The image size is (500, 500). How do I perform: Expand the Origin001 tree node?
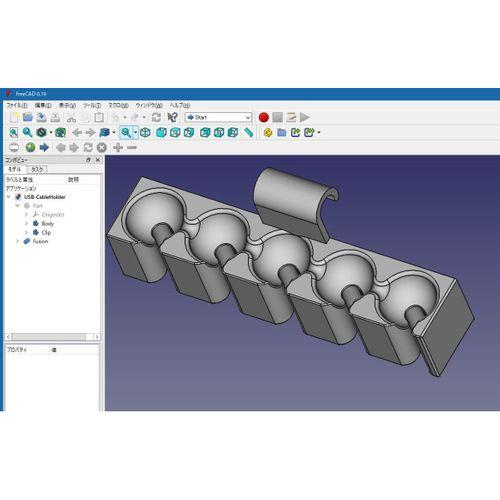(26, 214)
